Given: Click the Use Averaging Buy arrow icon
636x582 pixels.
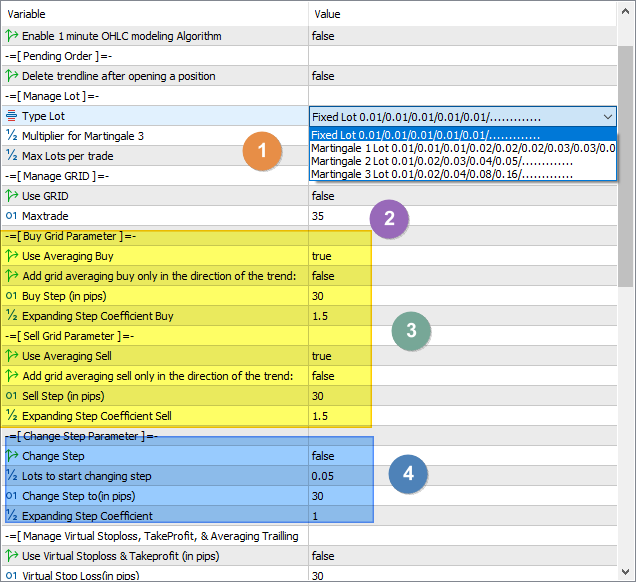Looking at the screenshot, I should point(12,256).
